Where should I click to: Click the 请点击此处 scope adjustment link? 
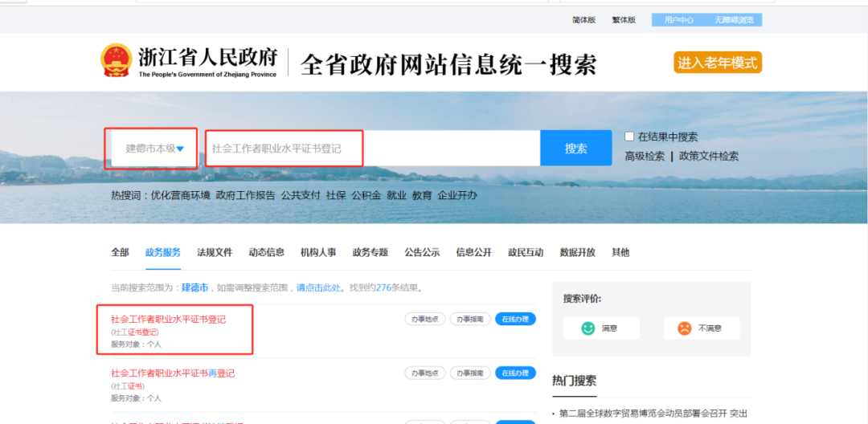[x=318, y=287]
